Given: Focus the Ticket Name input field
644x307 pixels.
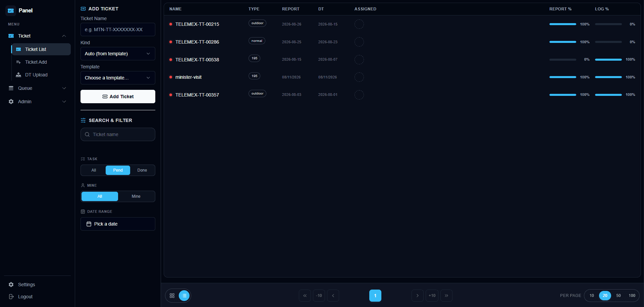Looking at the screenshot, I should pyautogui.click(x=118, y=29).
